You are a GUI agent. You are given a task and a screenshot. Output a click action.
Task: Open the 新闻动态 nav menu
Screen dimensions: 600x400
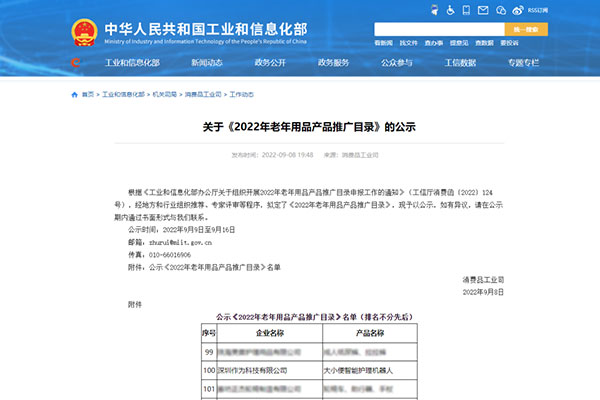coord(207,63)
